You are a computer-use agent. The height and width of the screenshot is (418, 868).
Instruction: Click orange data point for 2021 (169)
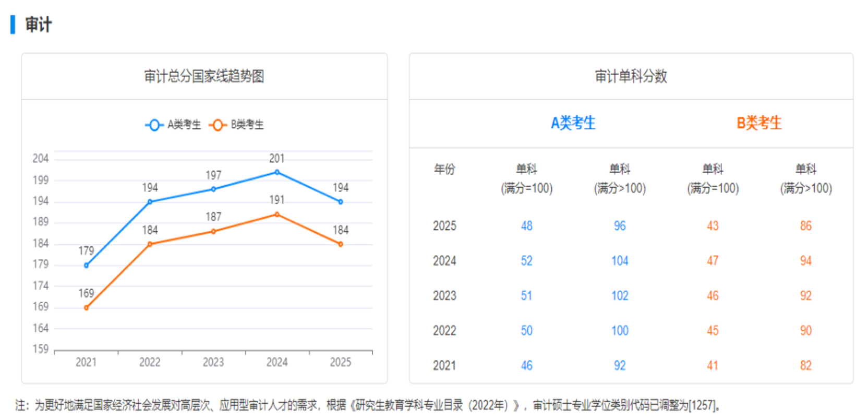coord(87,308)
